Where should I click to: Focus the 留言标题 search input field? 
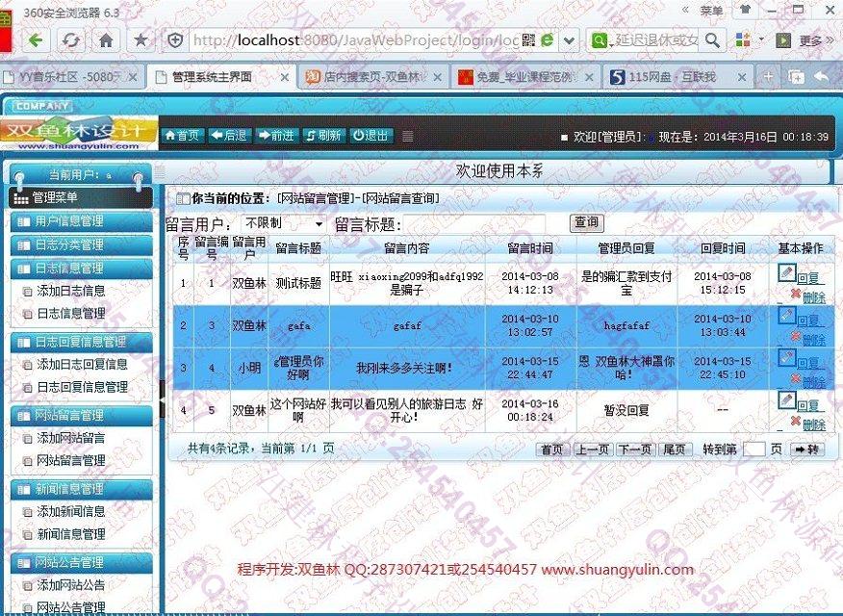point(475,223)
